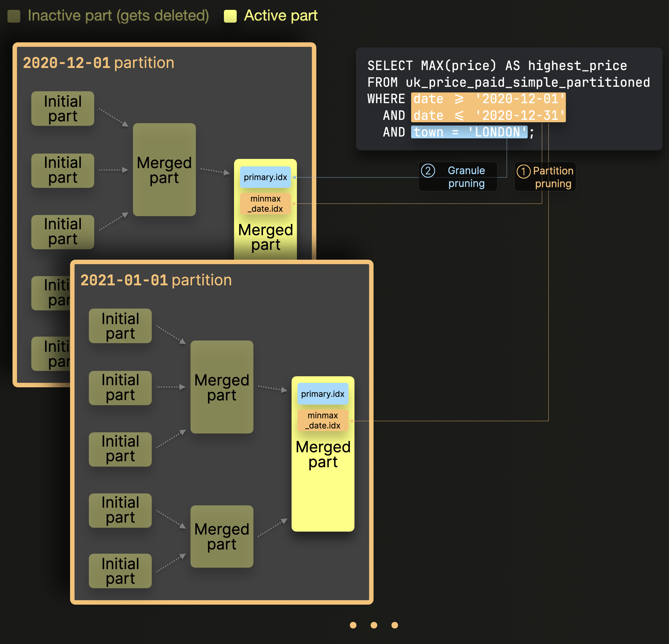Click the 2021-01-01 partition title
The width and height of the screenshot is (669, 644).
pos(156,280)
